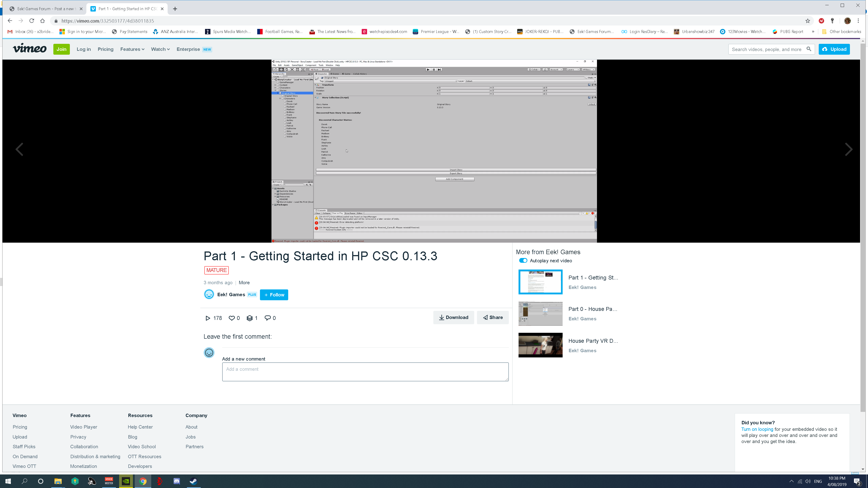Open the Features dropdown

[132, 49]
